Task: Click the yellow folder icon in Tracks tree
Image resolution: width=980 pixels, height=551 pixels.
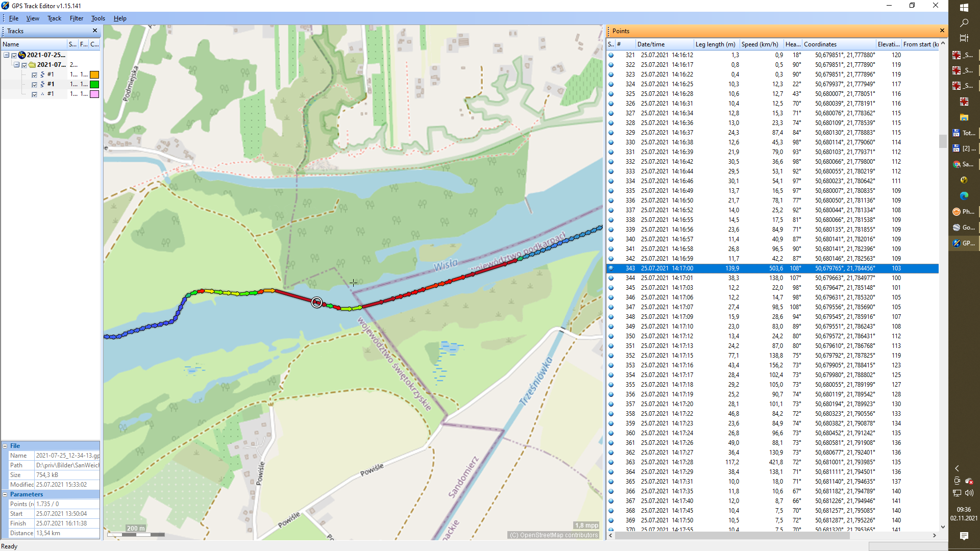Action: coord(32,65)
